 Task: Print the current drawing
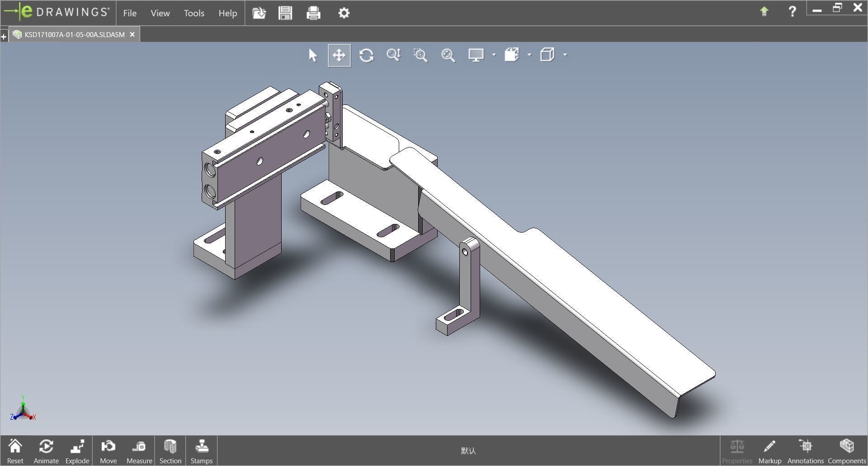tap(313, 13)
